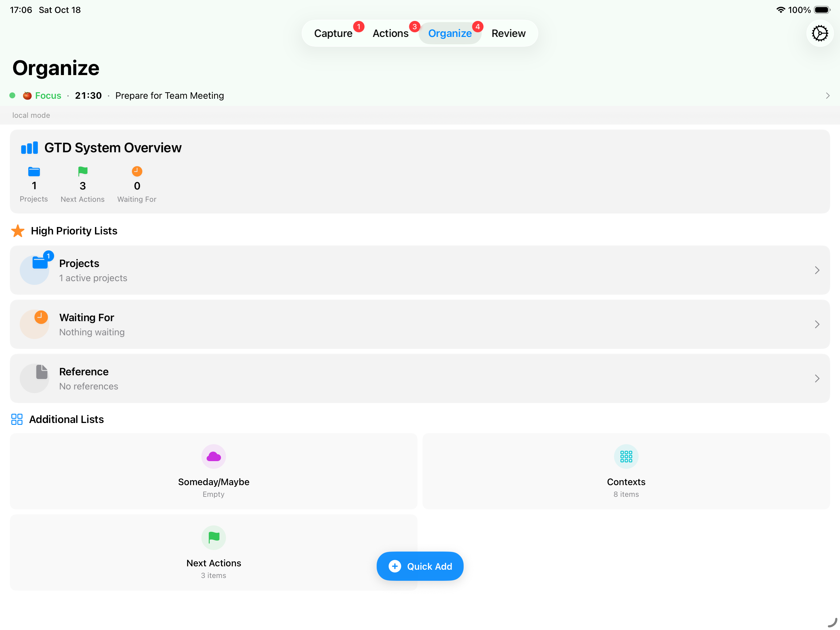This screenshot has height=630, width=840.
Task: Open the settings gear icon
Action: click(820, 33)
